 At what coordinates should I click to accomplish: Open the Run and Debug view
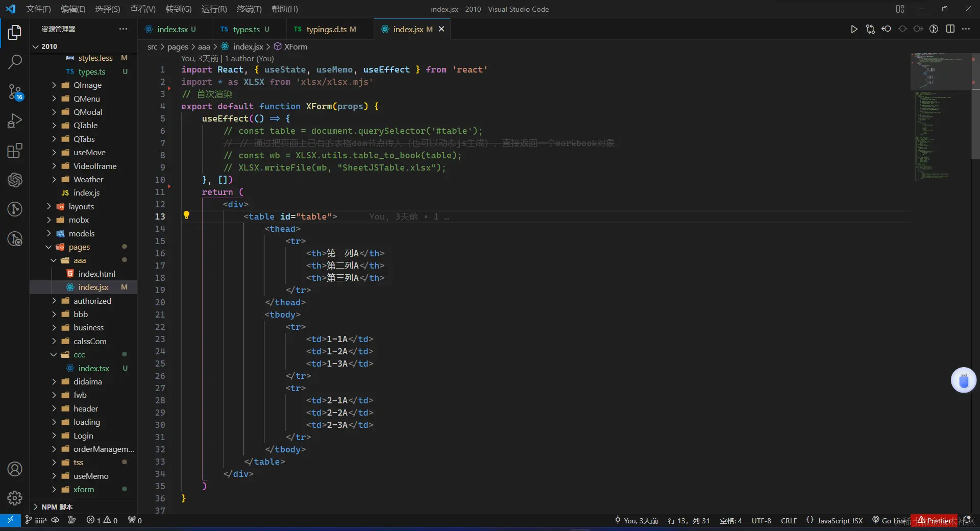[15, 121]
